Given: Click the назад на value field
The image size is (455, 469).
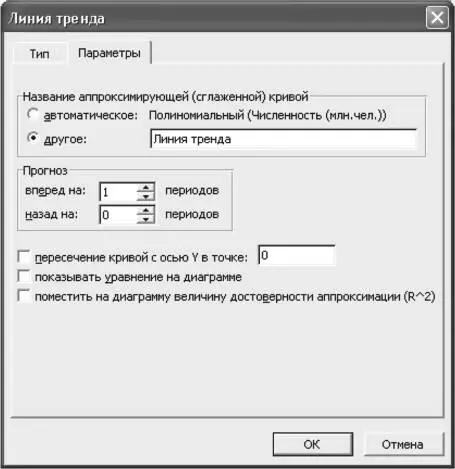Looking at the screenshot, I should [118, 214].
